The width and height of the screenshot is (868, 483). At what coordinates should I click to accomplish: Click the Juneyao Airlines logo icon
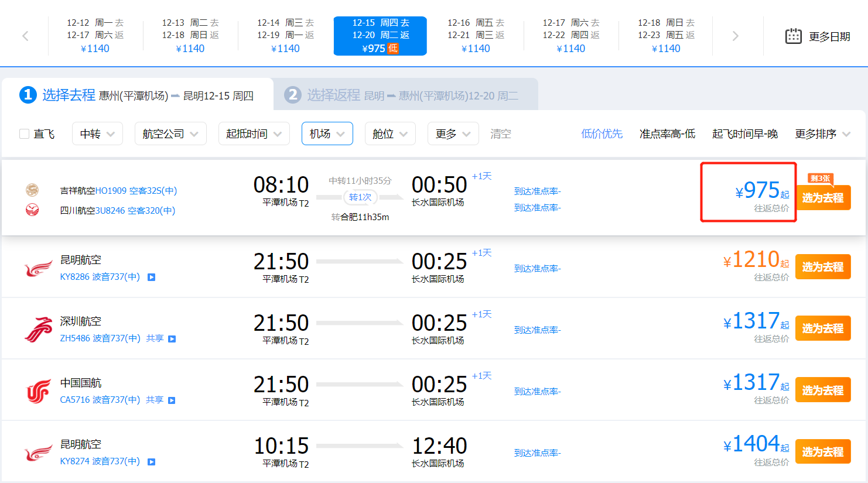click(x=32, y=190)
